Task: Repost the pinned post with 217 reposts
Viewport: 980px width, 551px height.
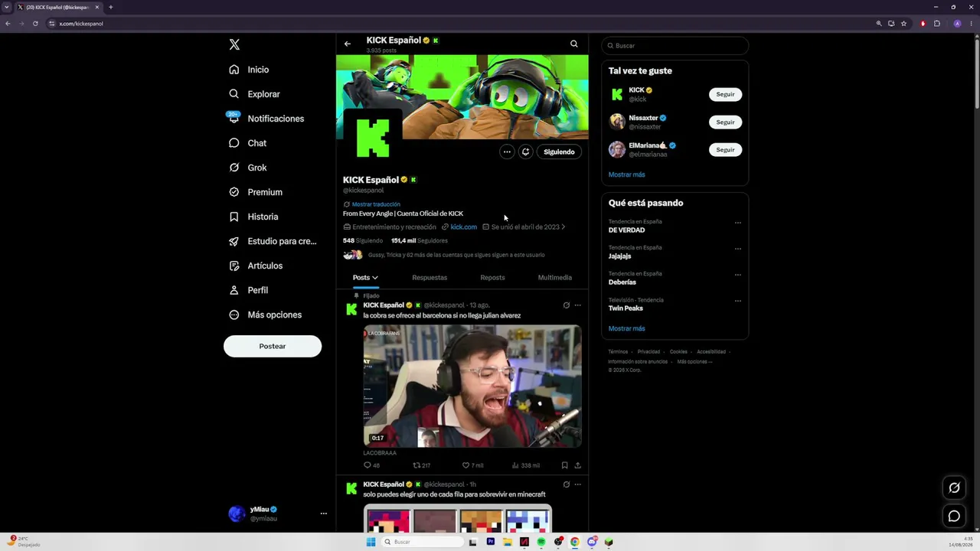Action: coord(422,465)
